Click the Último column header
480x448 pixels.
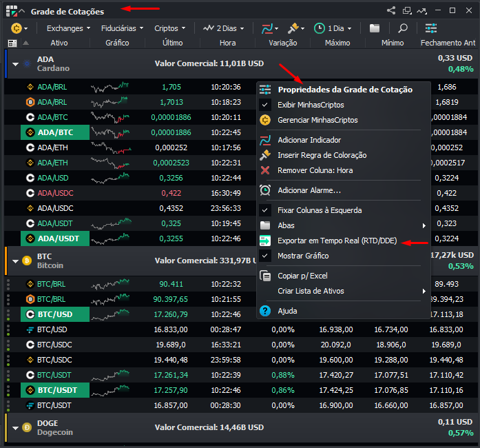[172, 43]
